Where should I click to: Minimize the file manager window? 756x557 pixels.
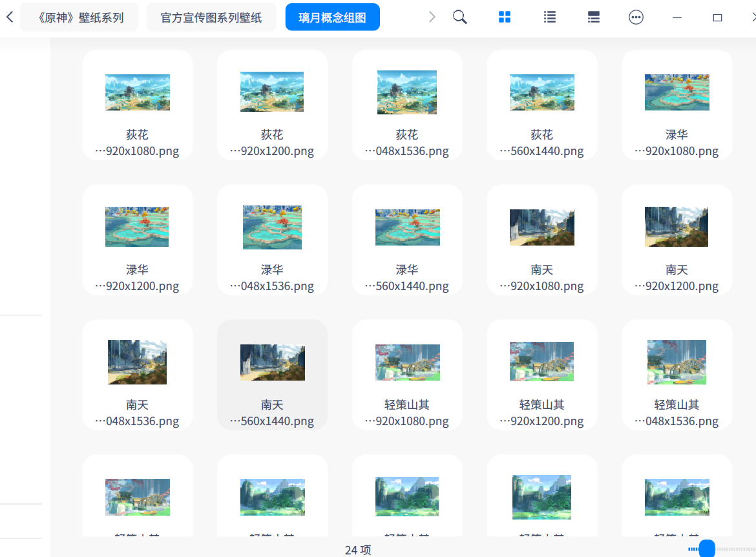(x=677, y=17)
